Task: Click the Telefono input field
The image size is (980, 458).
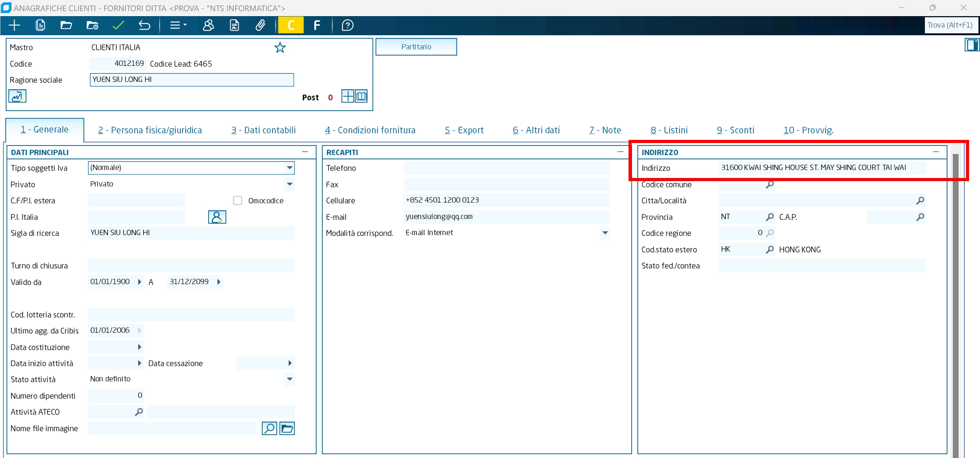Action: tap(506, 168)
